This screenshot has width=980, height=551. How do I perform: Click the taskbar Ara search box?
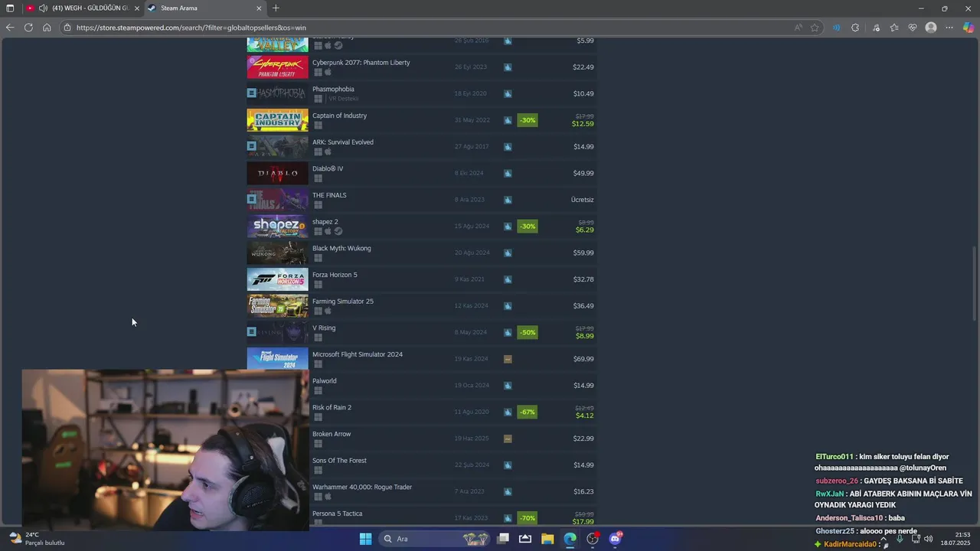pos(435,539)
